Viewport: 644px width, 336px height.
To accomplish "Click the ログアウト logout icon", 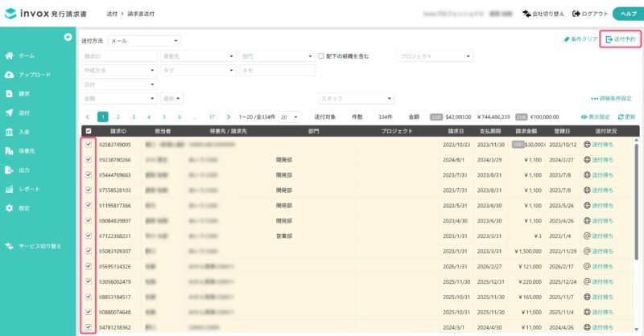I will point(576,14).
